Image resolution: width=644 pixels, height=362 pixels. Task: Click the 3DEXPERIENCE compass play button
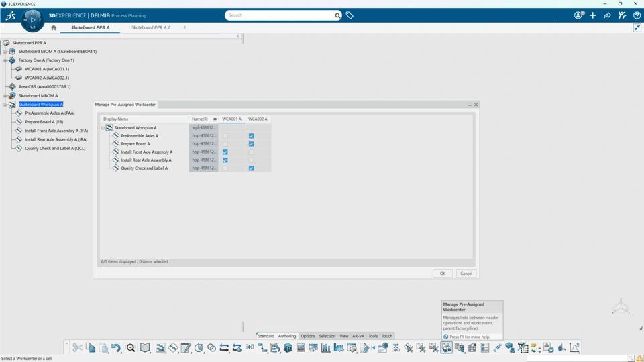(x=33, y=19)
